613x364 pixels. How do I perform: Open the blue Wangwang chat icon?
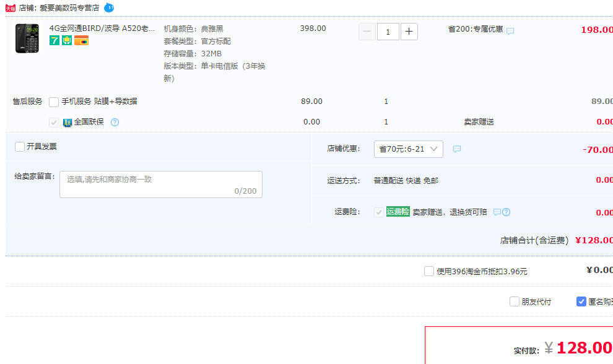click(x=109, y=7)
